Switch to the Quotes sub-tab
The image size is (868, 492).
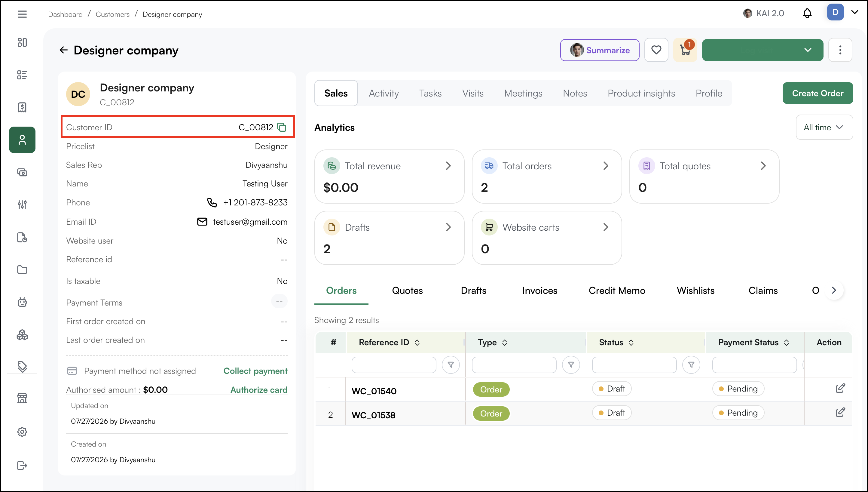click(407, 291)
